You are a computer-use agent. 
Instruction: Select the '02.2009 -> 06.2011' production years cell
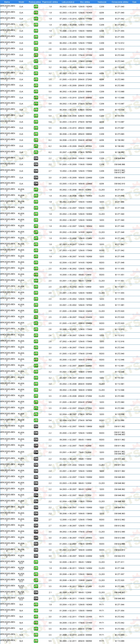point(68,562)
